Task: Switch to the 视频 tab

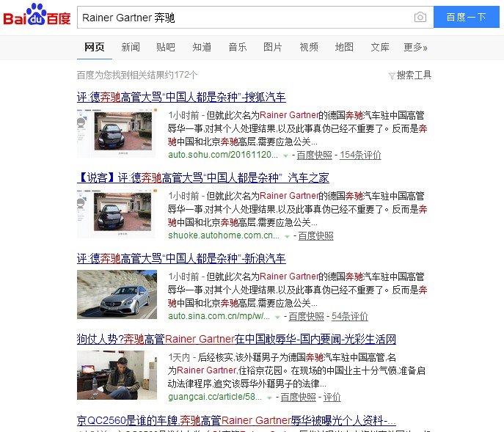Action: coord(309,47)
